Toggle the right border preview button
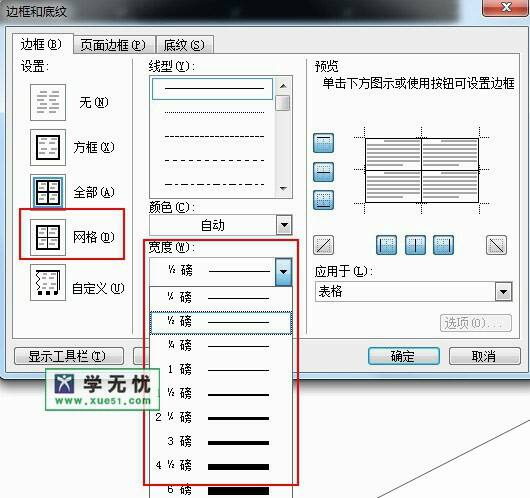The height and width of the screenshot is (498, 530). pyautogui.click(x=443, y=245)
